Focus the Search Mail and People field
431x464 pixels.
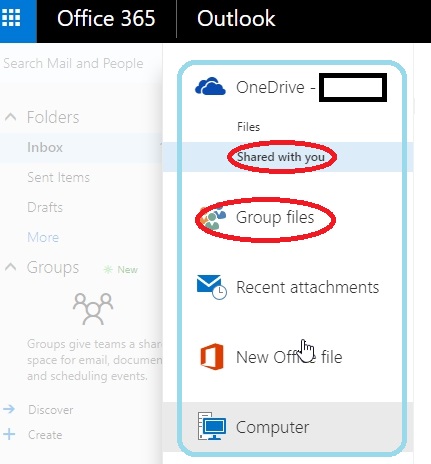[x=73, y=63]
